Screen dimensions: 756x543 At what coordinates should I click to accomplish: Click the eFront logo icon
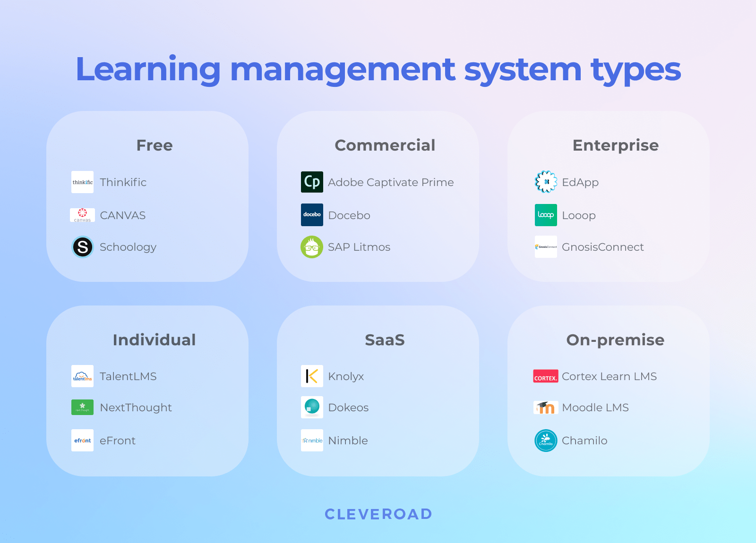click(82, 440)
